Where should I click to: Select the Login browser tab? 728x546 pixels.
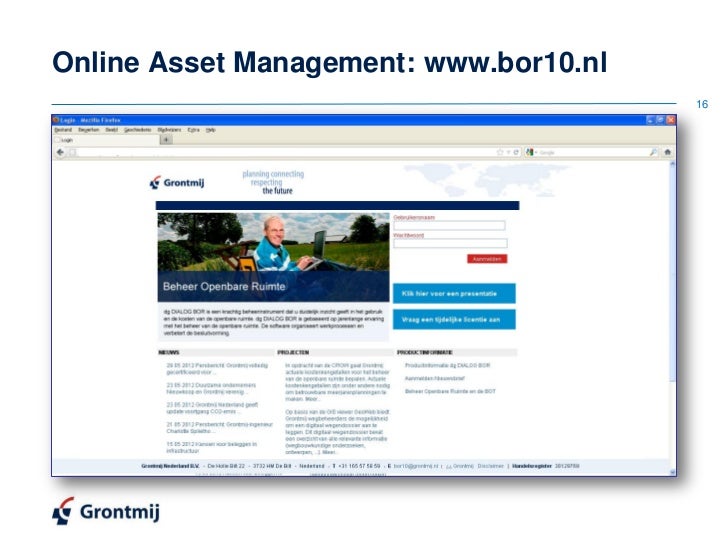106,140
